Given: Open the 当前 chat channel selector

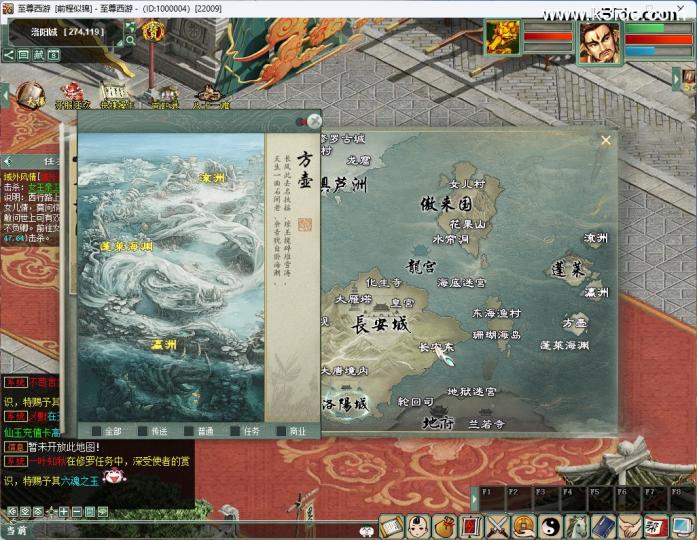Looking at the screenshot, I should click(16, 531).
